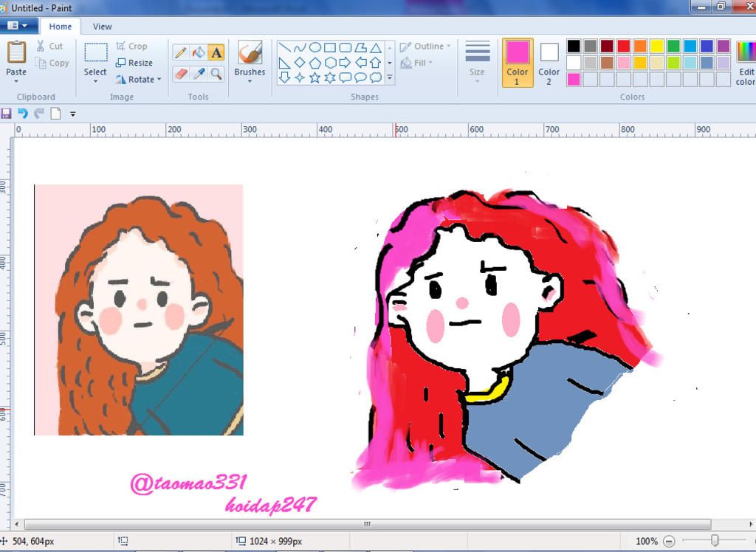The width and height of the screenshot is (756, 552).
Task: Pick the red color swatch
Action: [624, 46]
